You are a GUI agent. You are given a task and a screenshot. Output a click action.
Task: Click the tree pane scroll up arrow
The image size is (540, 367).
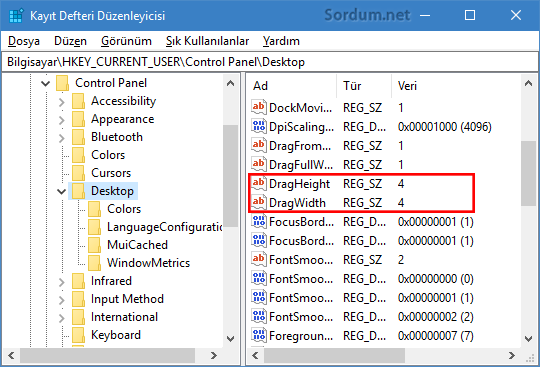pyautogui.click(x=231, y=83)
